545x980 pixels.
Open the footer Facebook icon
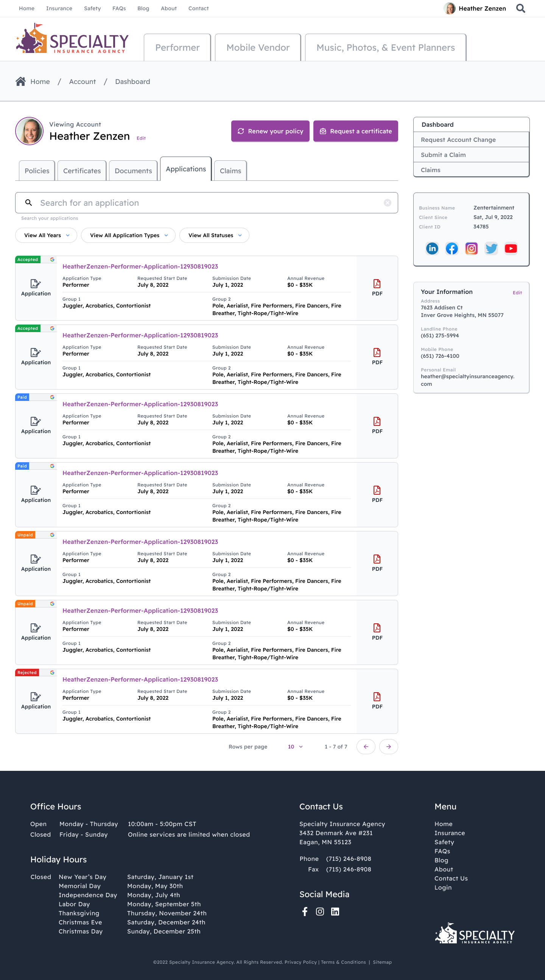[x=304, y=912]
